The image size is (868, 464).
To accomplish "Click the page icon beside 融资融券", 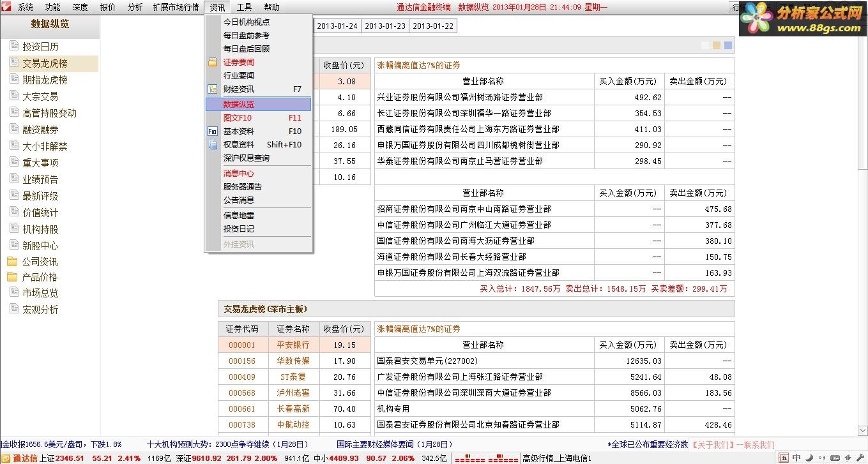I will coord(14,130).
